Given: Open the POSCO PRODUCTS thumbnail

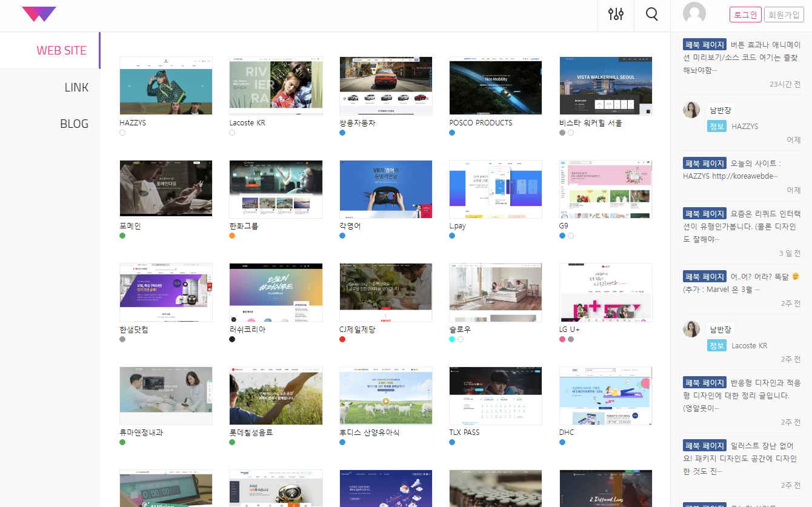Looking at the screenshot, I should coord(496,86).
